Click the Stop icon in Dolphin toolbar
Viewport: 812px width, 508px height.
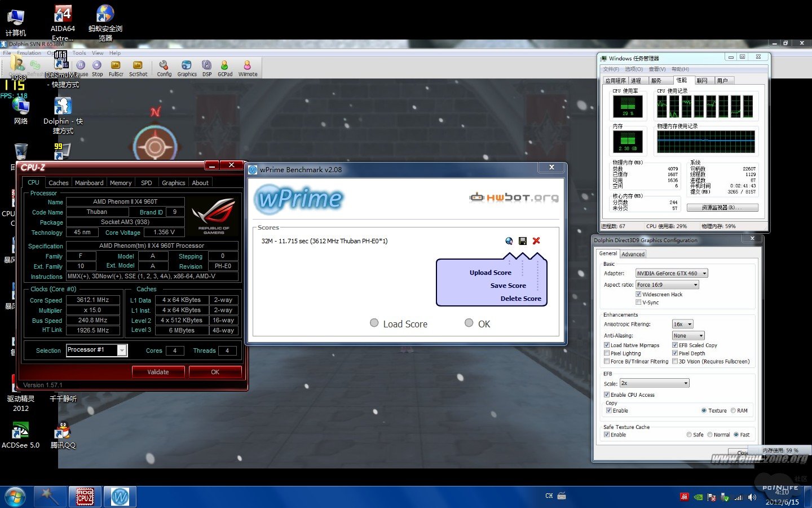98,69
